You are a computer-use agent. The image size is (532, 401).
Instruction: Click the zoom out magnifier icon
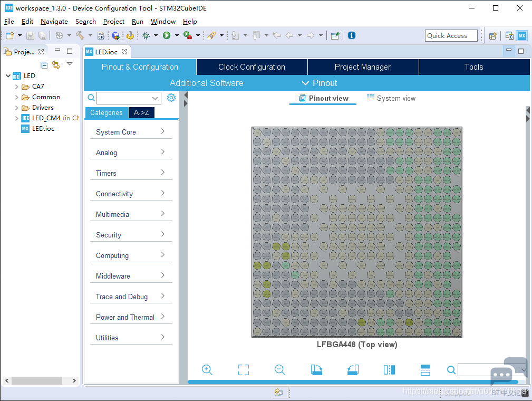pos(279,370)
